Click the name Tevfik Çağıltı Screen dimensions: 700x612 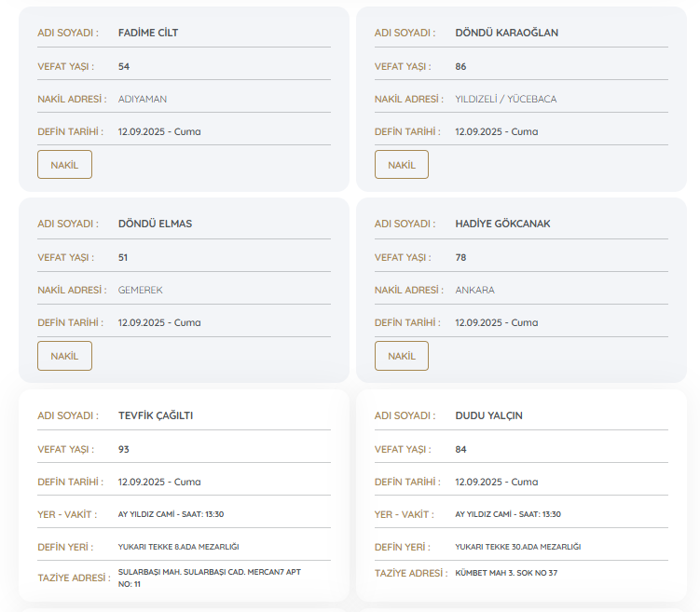(155, 415)
